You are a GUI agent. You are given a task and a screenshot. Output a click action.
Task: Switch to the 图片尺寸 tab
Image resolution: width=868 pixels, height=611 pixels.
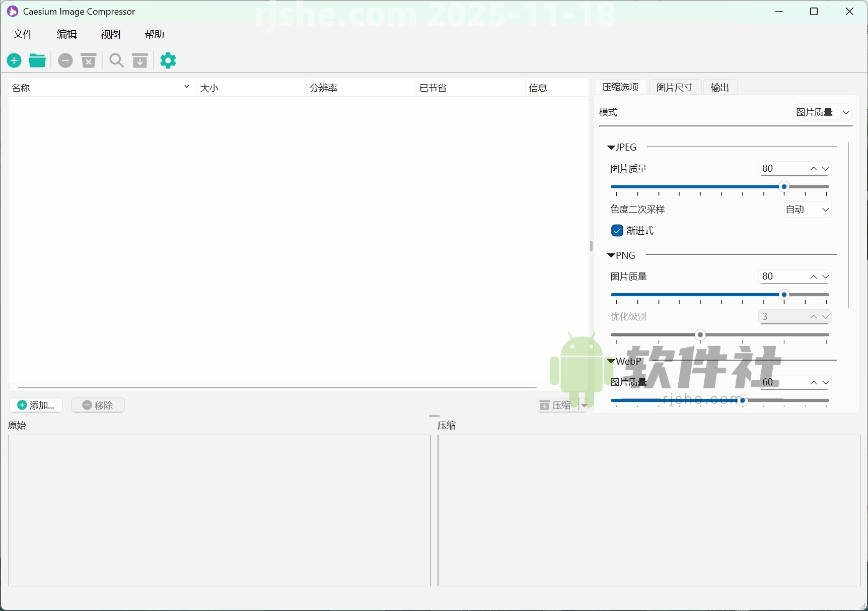(x=675, y=87)
